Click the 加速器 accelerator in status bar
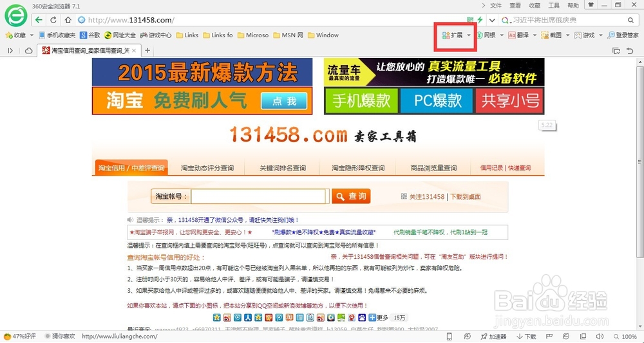Screen dimensions: 644x343 (x=493, y=337)
